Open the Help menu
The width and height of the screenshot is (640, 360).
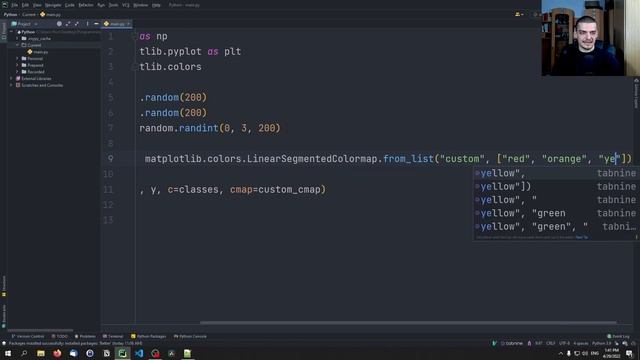(156, 5)
